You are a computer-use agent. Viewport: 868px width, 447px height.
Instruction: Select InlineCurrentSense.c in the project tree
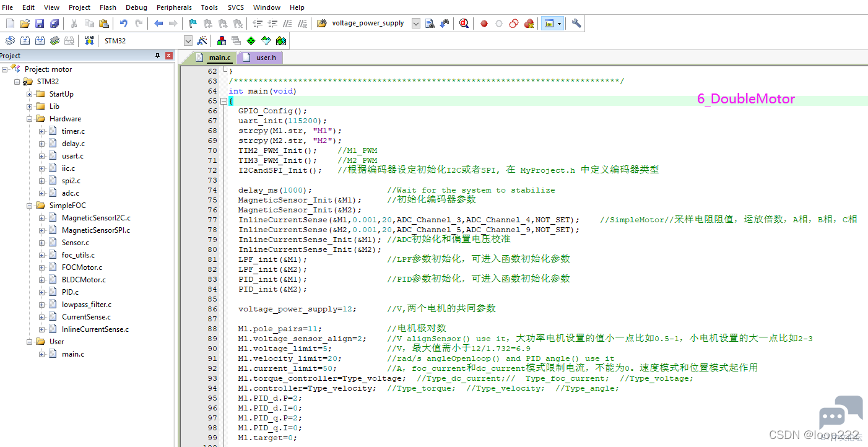click(x=95, y=329)
